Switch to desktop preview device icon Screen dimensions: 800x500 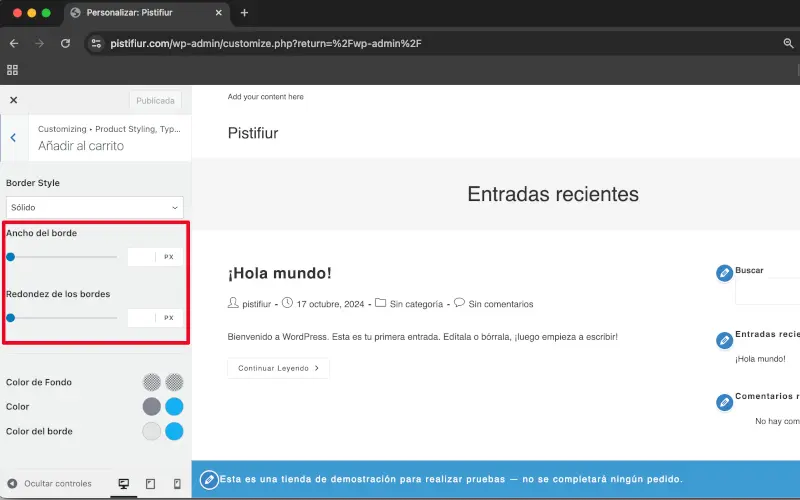tap(123, 484)
